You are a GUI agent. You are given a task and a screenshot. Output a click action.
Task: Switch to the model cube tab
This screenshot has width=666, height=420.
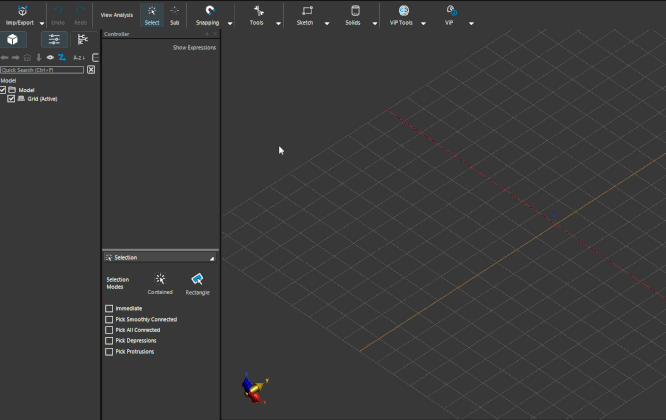click(x=13, y=40)
